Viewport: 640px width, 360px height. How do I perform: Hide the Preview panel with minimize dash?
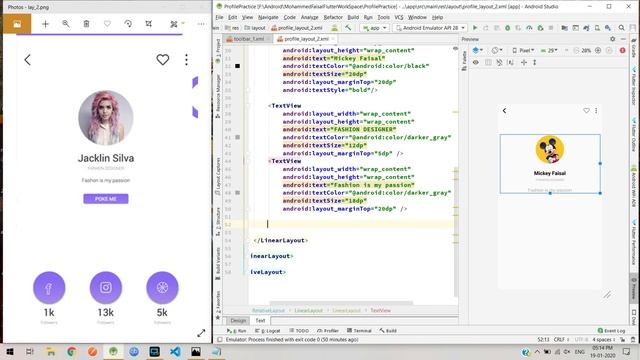623,39
